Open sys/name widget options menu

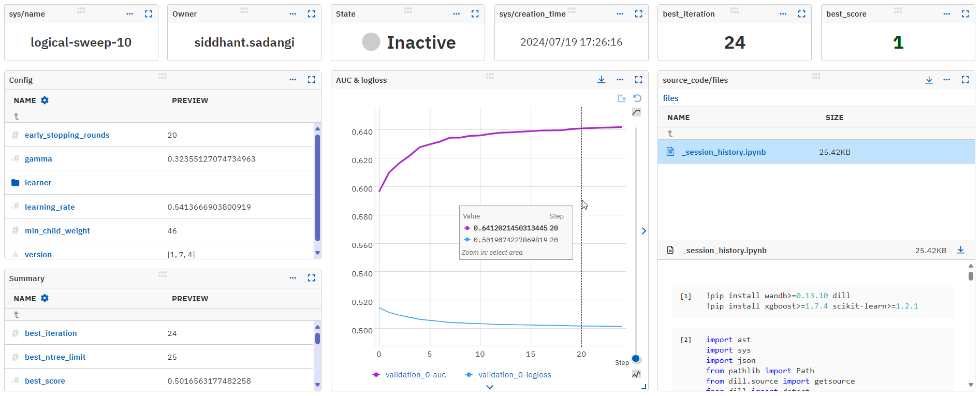(x=129, y=14)
